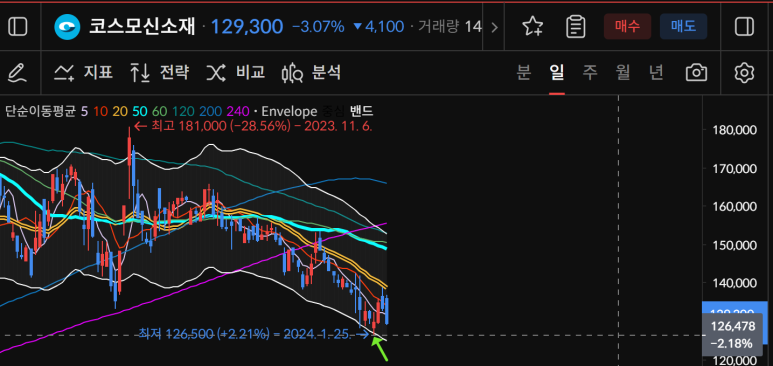Click the 코스모신소재 stock name
This screenshot has height=366, width=773.
(142, 27)
